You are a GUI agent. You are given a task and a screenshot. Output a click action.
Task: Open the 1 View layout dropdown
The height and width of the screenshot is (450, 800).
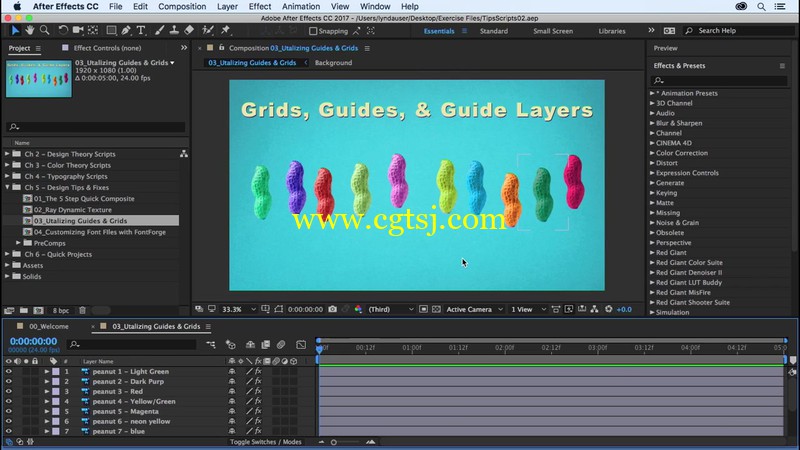528,309
